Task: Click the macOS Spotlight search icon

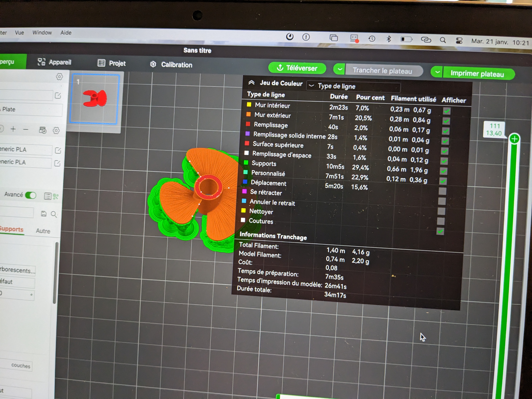Action: pyautogui.click(x=443, y=40)
